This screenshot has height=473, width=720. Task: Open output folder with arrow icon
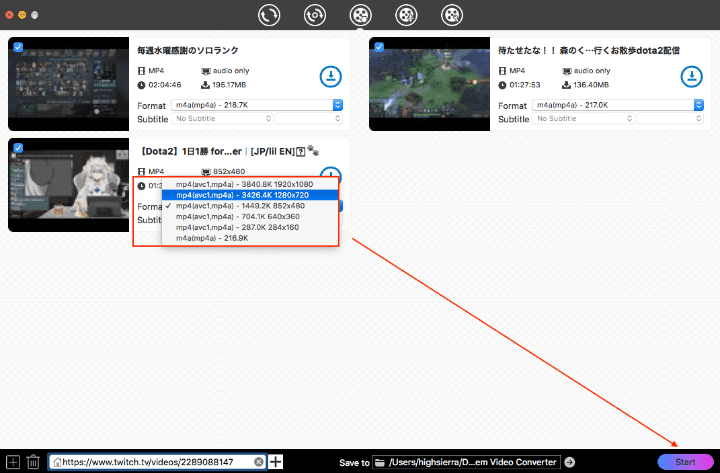pyautogui.click(x=570, y=462)
